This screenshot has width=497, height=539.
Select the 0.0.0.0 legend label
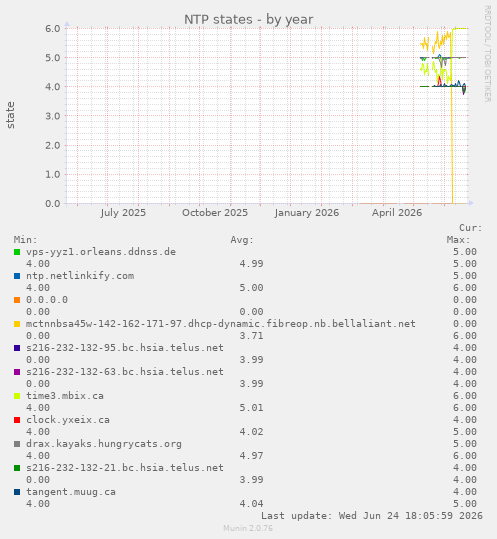click(x=47, y=300)
